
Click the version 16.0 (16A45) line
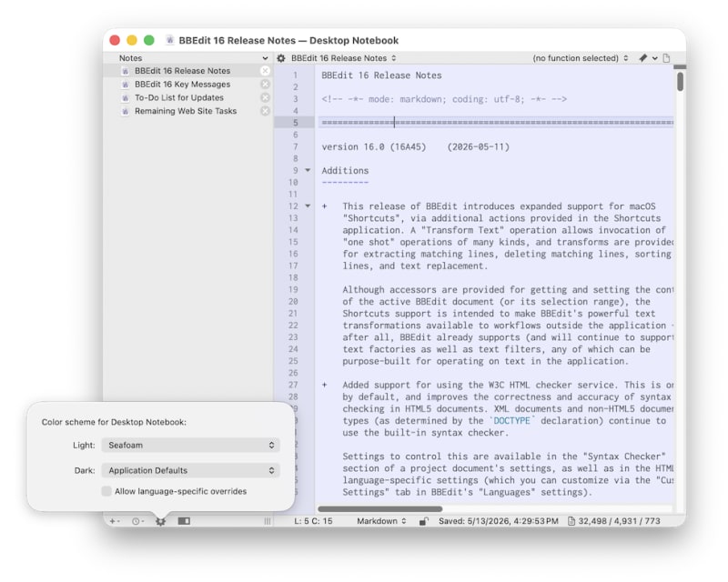coord(416,146)
